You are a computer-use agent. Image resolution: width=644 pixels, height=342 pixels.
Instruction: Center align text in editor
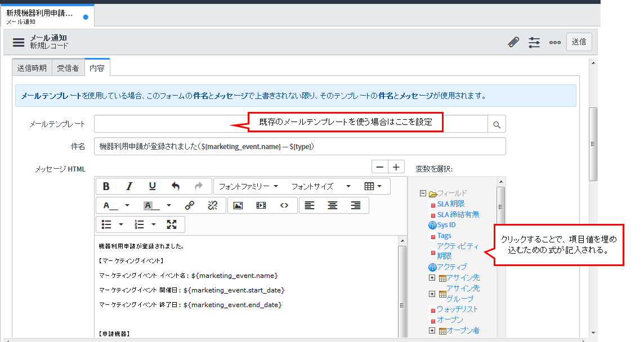[x=332, y=205]
